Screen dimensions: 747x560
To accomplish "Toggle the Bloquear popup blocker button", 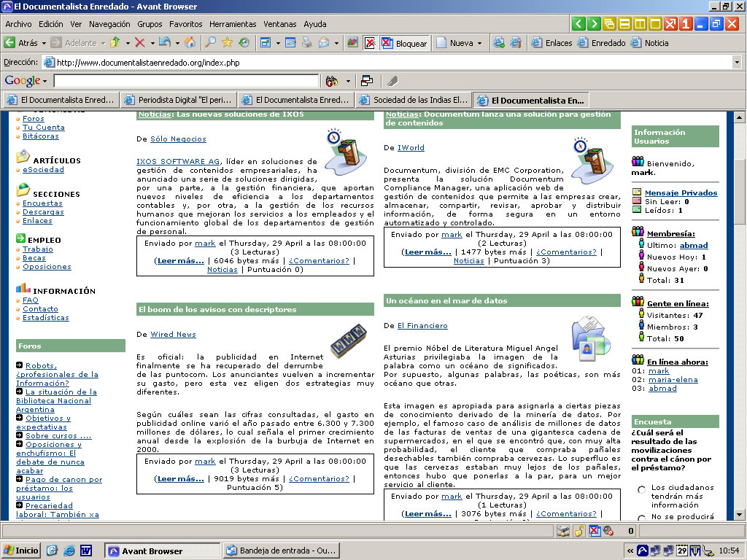I will [405, 43].
